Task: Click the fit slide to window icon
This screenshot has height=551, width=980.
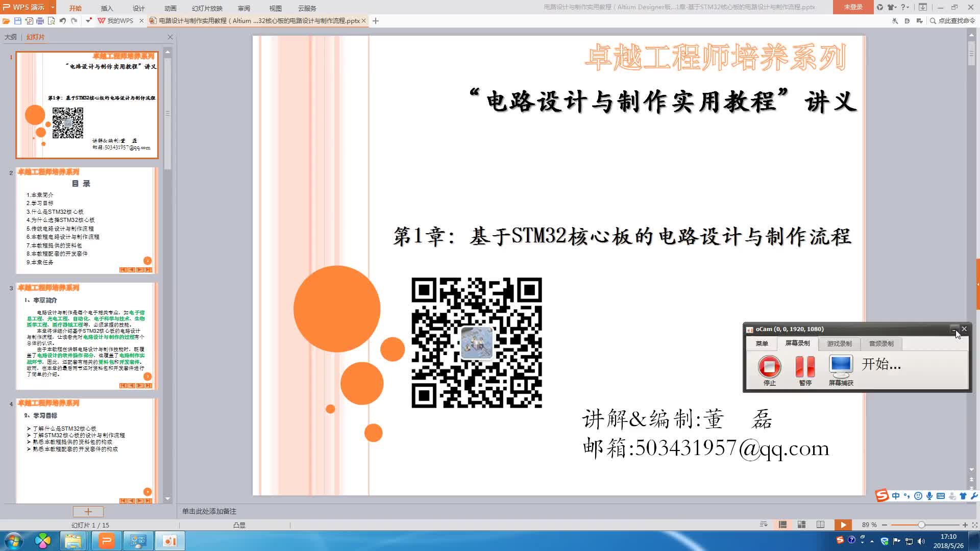Action: [x=975, y=525]
